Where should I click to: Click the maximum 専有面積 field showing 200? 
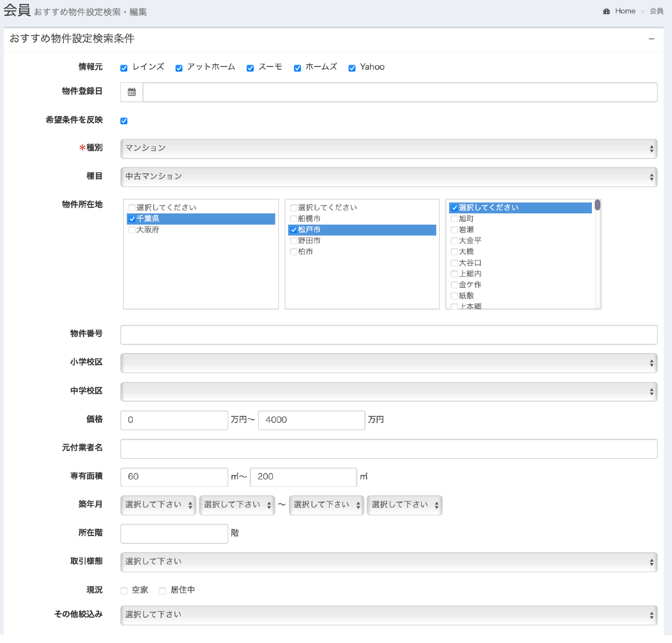pyautogui.click(x=304, y=477)
